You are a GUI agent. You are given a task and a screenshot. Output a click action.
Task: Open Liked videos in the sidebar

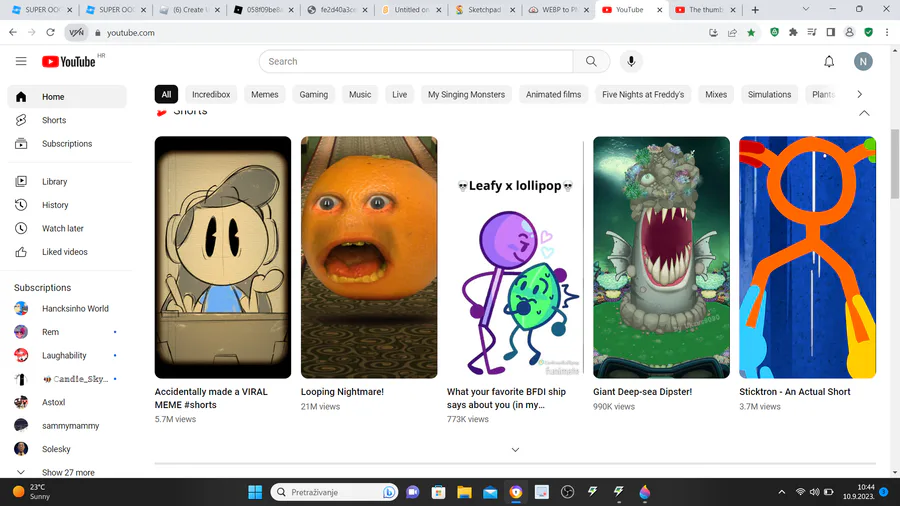click(67, 252)
